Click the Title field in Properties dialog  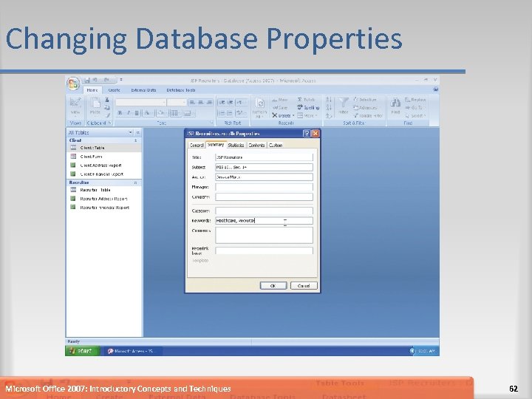264,157
